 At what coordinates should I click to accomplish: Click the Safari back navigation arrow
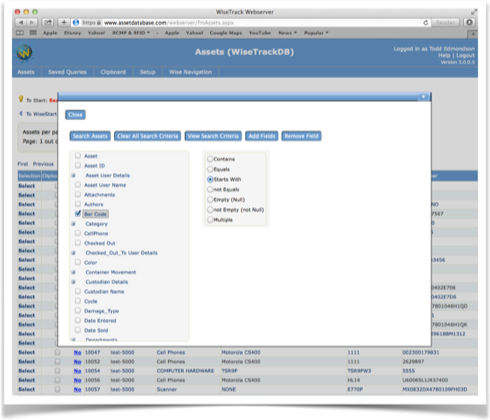point(21,22)
